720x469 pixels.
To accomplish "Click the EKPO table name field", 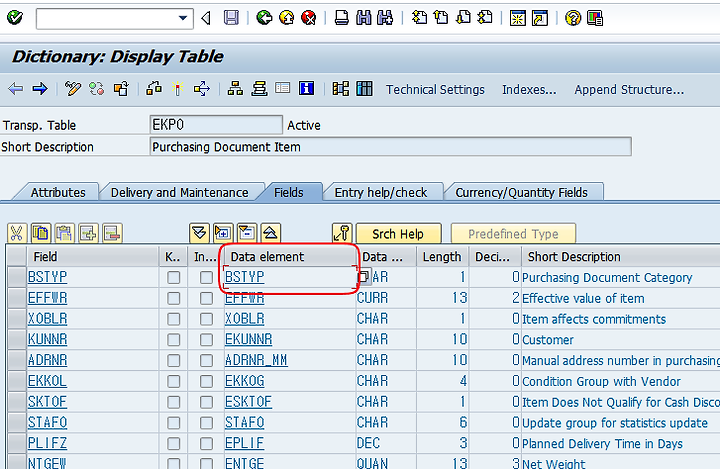I will [216, 124].
